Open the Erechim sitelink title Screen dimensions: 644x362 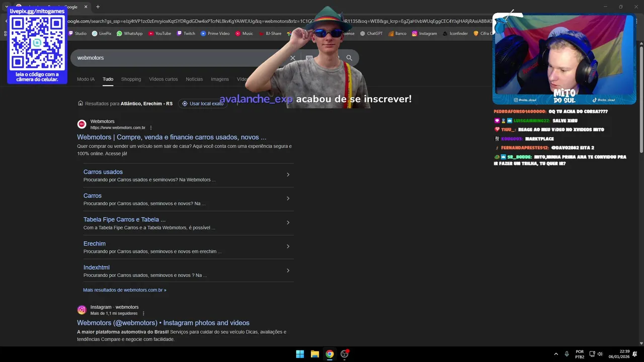(x=95, y=244)
